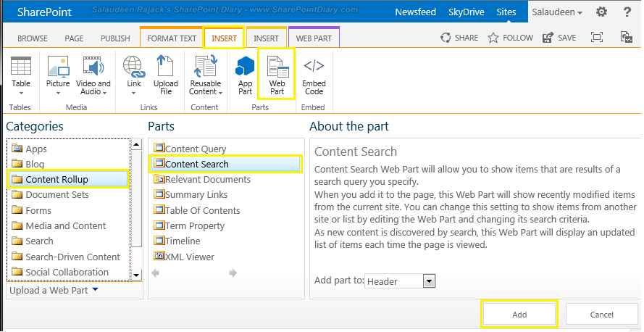Screen dimensions: 644x332
Task: Click the Picture ribbon icon
Action: [58, 66]
